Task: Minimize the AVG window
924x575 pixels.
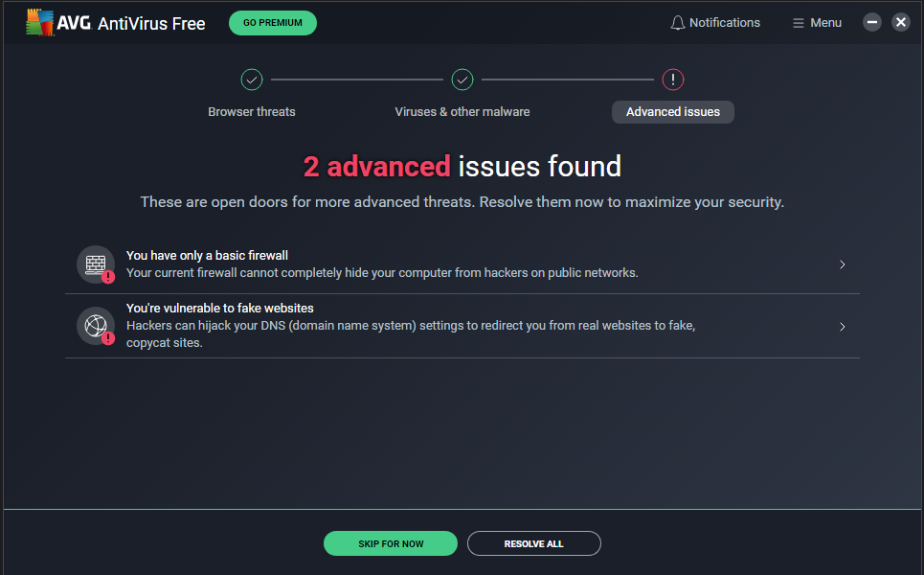Action: click(x=872, y=22)
